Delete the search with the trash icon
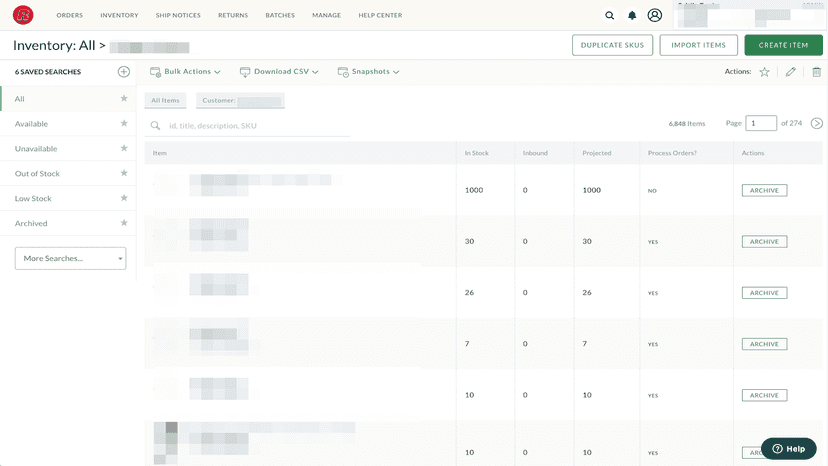Image resolution: width=828 pixels, height=466 pixels. (x=816, y=72)
